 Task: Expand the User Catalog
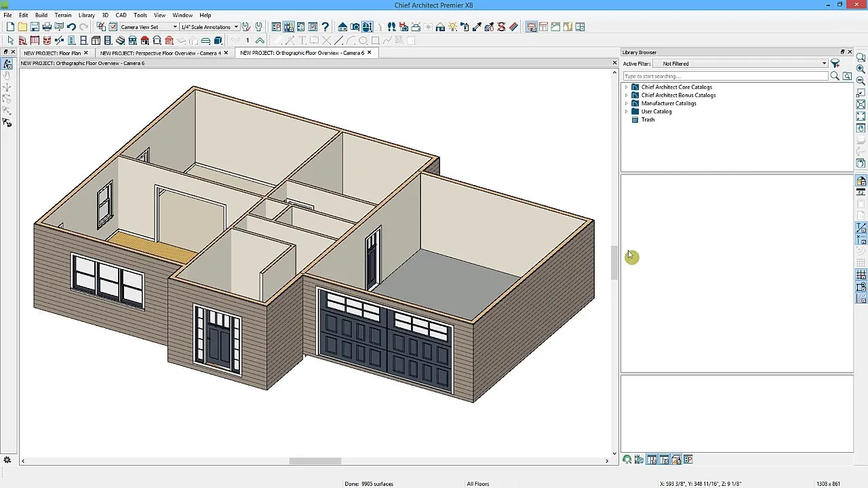[626, 111]
